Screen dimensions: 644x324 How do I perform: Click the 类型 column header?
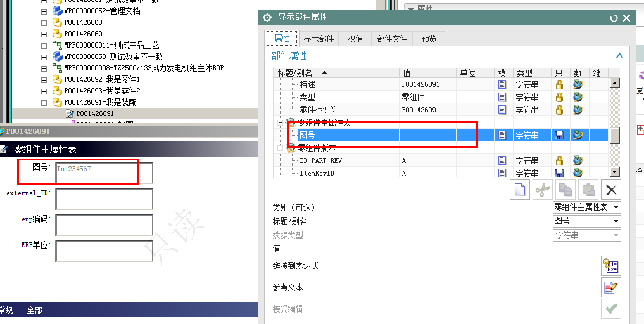click(533, 73)
